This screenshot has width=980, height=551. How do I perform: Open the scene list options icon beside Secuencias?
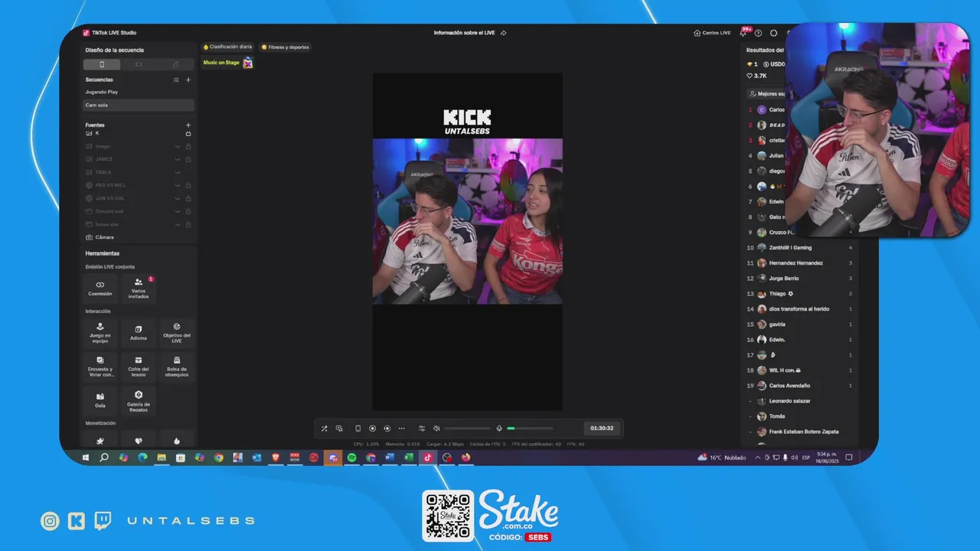pyautogui.click(x=176, y=80)
